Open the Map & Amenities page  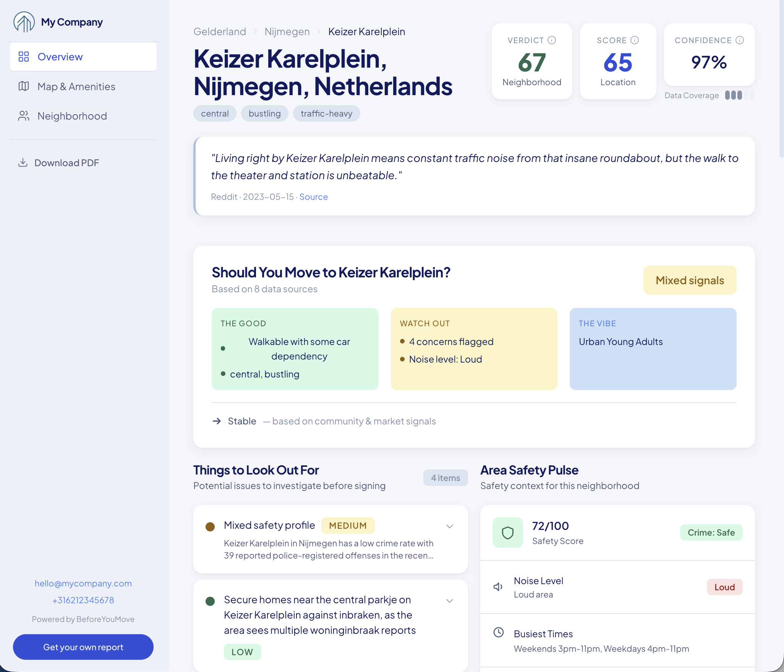tap(76, 86)
